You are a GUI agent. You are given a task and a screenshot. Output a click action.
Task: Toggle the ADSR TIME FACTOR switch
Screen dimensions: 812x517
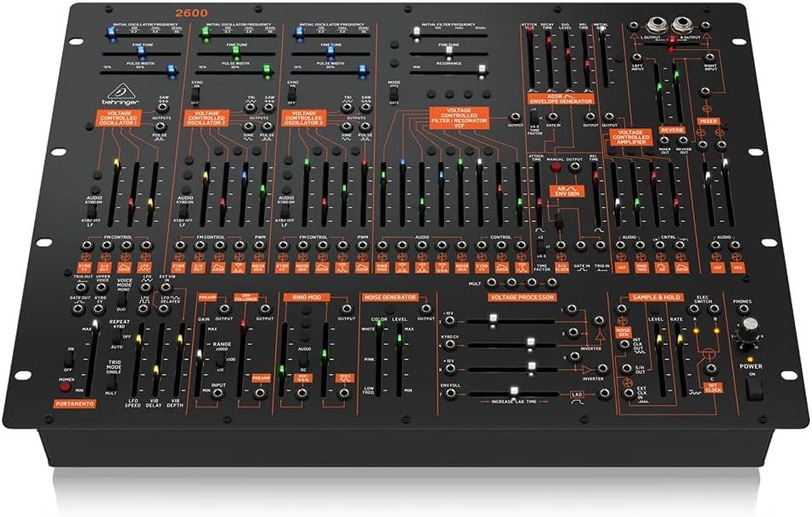533,118
